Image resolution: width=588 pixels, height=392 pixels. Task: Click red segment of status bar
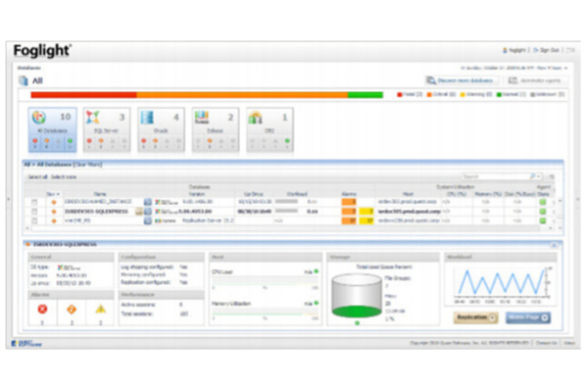click(83, 95)
